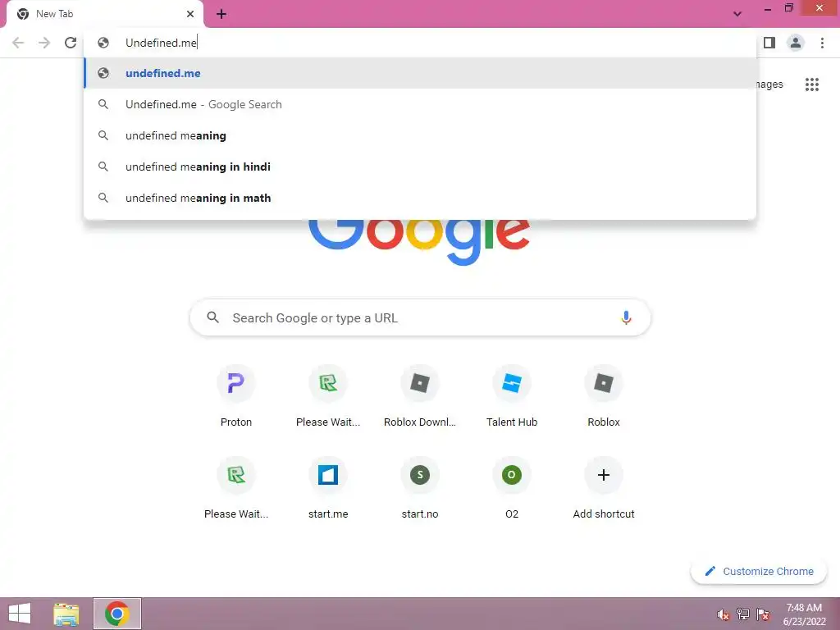The height and width of the screenshot is (630, 840).
Task: Click the browser forward arrow
Action: [44, 43]
